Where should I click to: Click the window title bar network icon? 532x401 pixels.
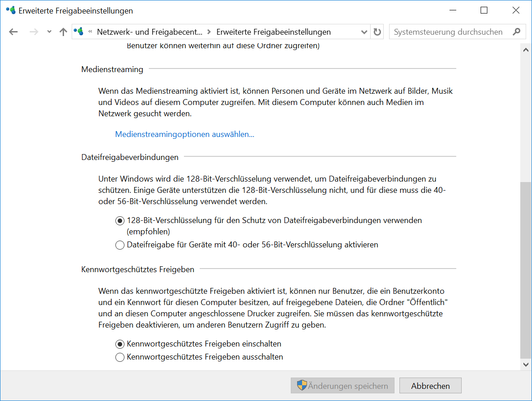click(11, 10)
